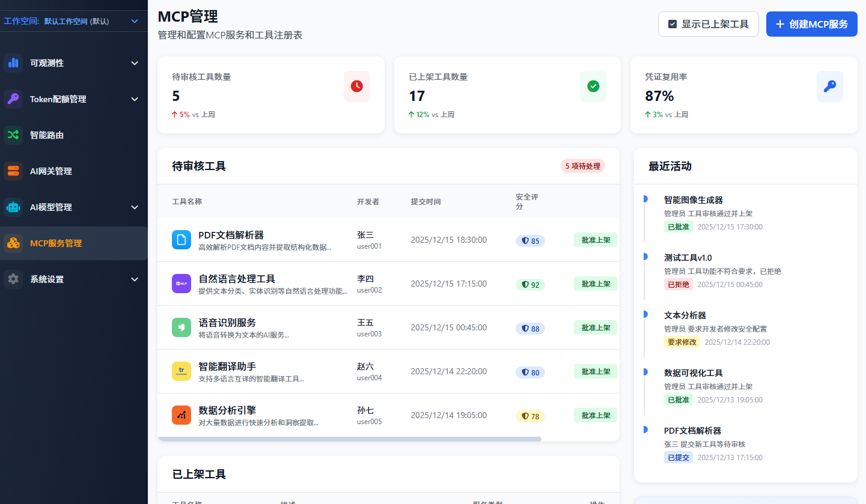Click the 5 项待处理 badge
866x504 pixels.
click(582, 166)
